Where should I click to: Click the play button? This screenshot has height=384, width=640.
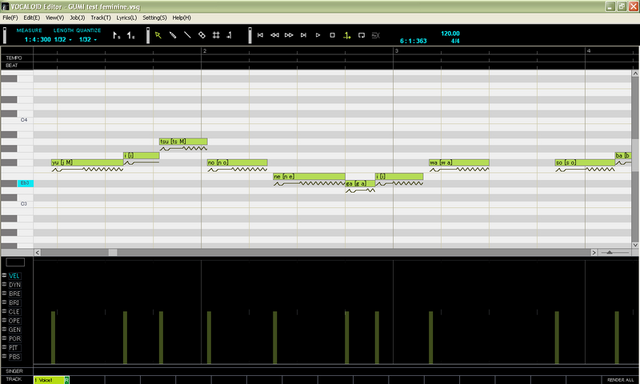[318, 36]
